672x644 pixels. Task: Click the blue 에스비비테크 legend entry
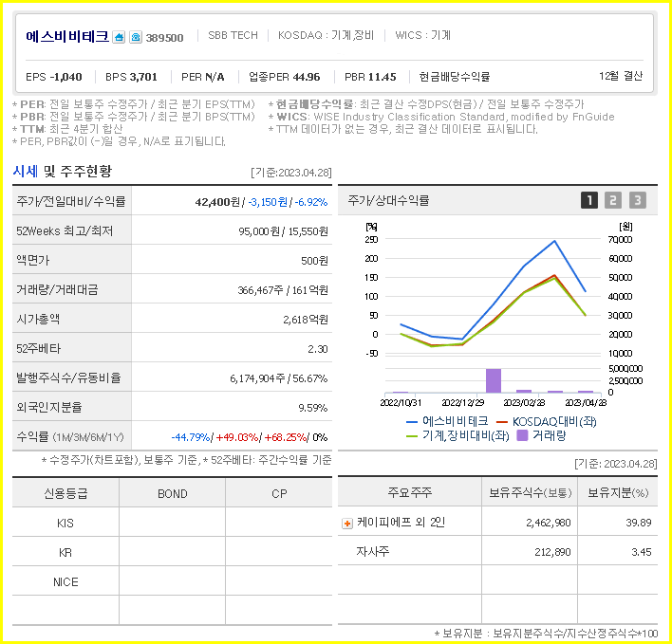click(x=447, y=421)
